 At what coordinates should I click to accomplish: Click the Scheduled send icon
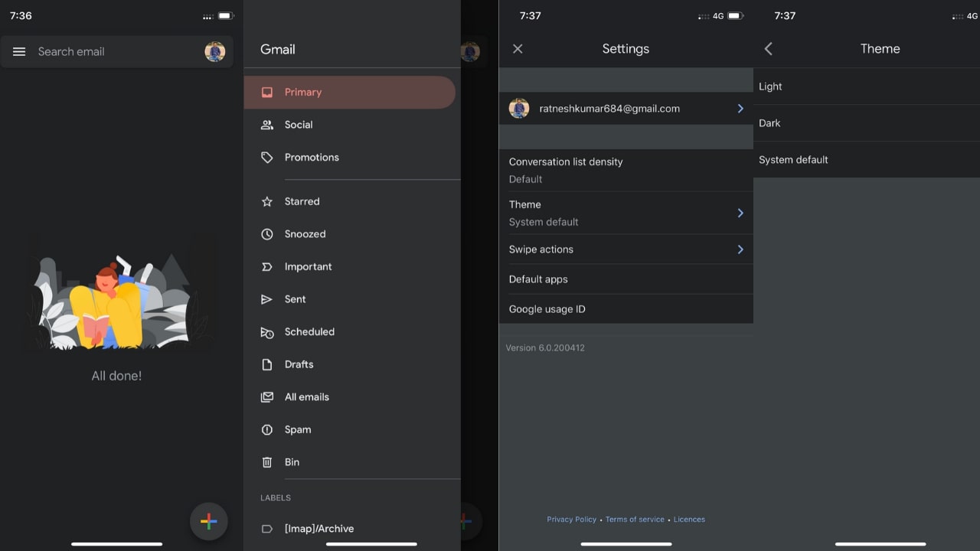tap(267, 332)
